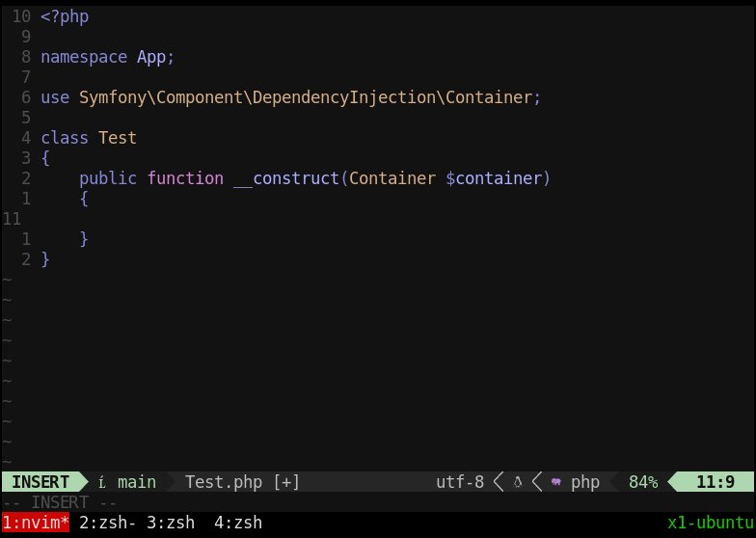Place cursor on the <?php opening tag
The width and height of the screenshot is (756, 538).
pyautogui.click(x=65, y=17)
